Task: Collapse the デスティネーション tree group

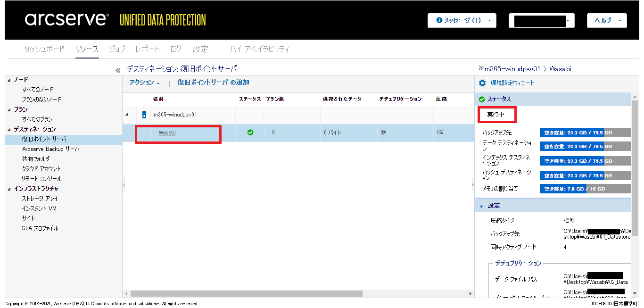Action: (9, 129)
